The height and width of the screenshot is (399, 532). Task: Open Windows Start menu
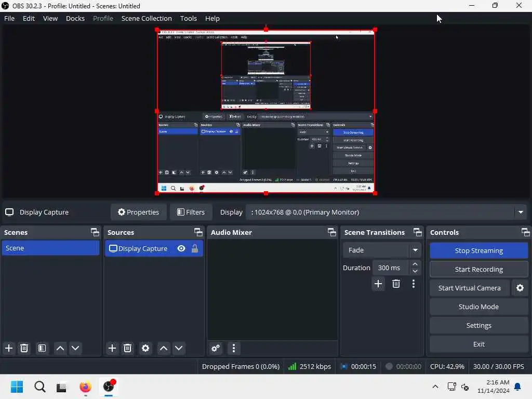coord(17,387)
